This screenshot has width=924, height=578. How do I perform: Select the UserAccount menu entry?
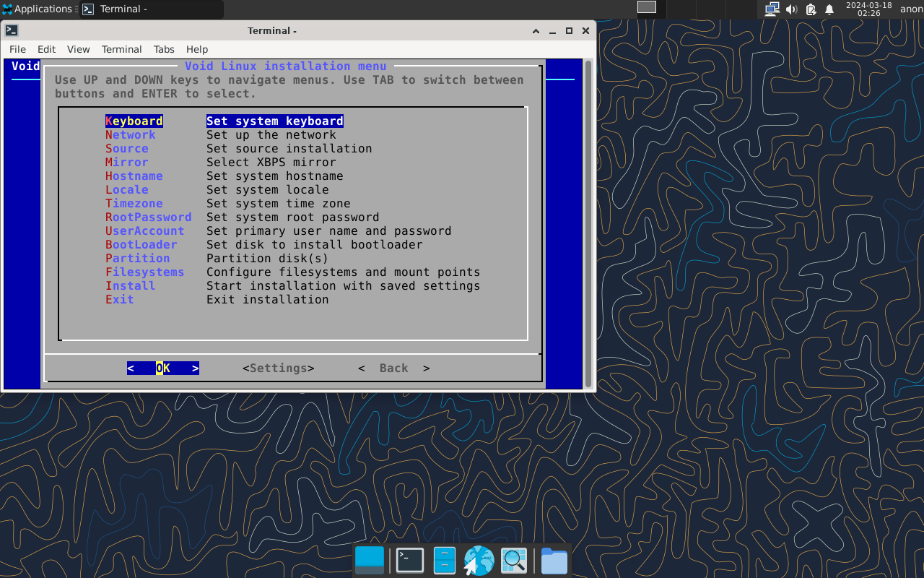click(145, 230)
